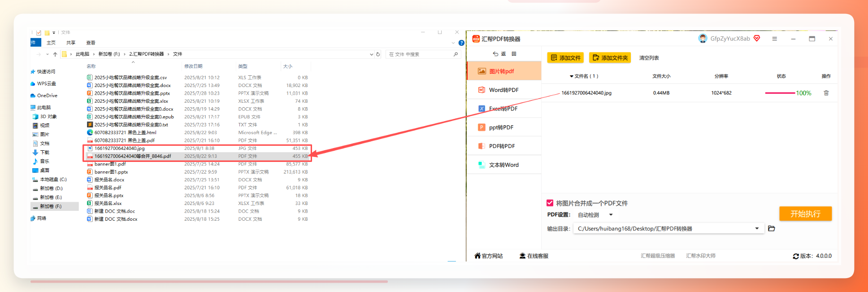Select 1661927006424040.jpg in Explorer list

click(119, 148)
